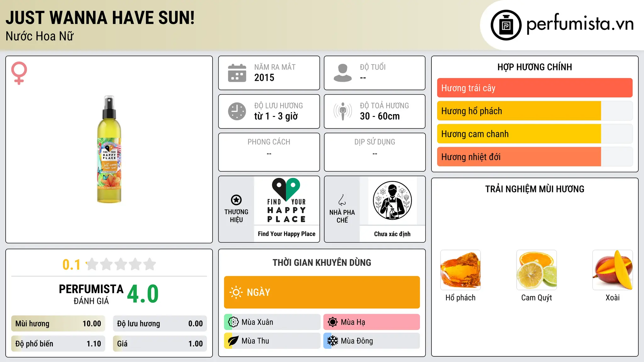Open the perfumista.vn site name
644x362 pixels.
[580, 24]
